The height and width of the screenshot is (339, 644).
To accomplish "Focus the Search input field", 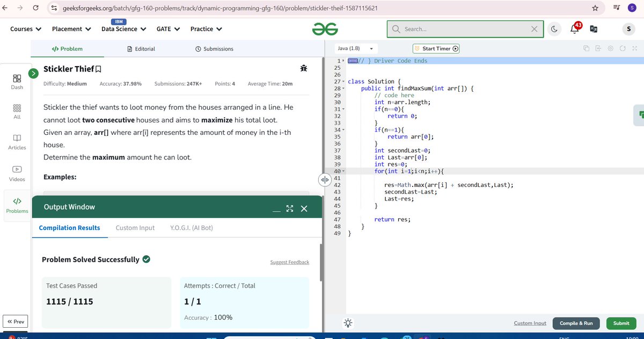I will (465, 29).
